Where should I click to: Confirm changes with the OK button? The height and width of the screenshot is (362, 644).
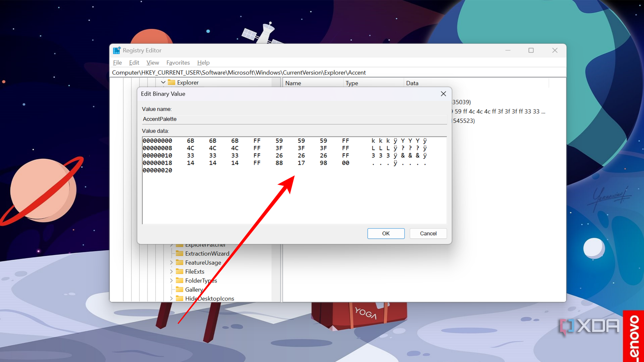coord(386,233)
